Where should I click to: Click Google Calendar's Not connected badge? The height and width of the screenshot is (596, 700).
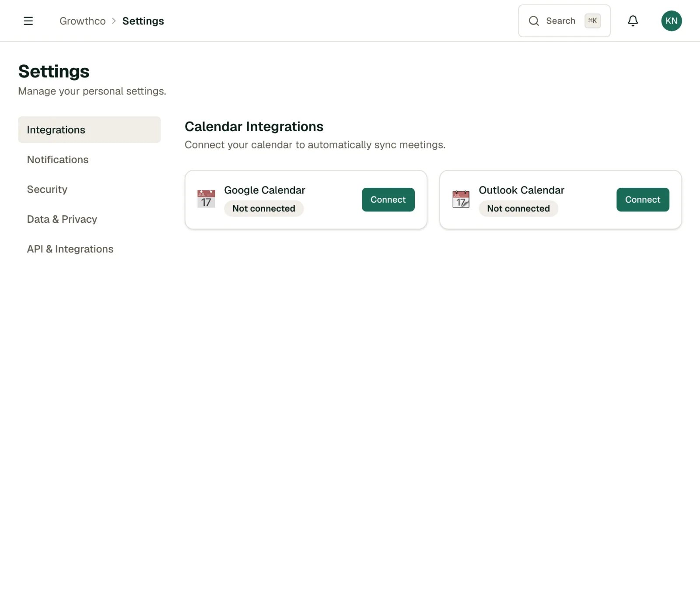coord(264,208)
